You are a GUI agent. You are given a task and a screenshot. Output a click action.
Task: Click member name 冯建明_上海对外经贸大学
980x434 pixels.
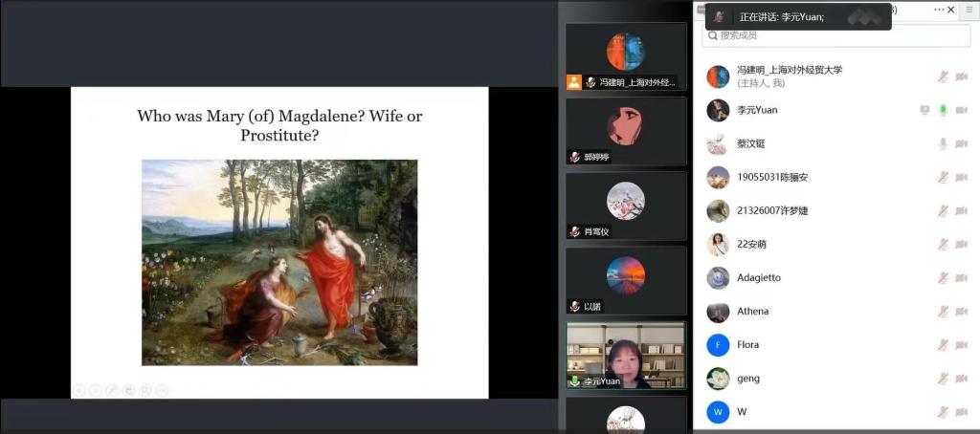pos(790,70)
